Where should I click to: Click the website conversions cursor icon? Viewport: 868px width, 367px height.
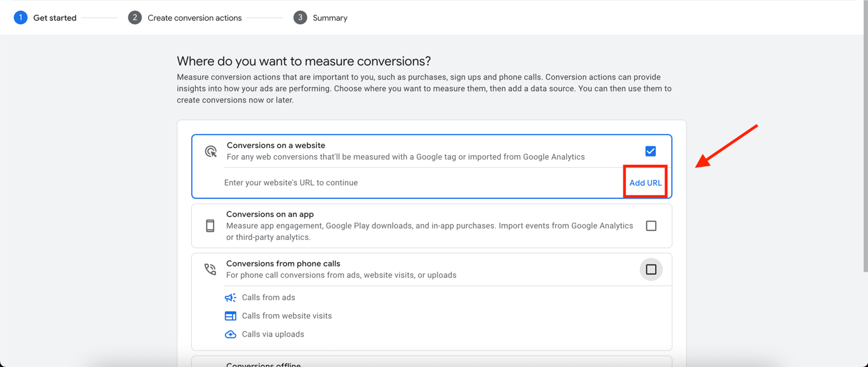211,151
